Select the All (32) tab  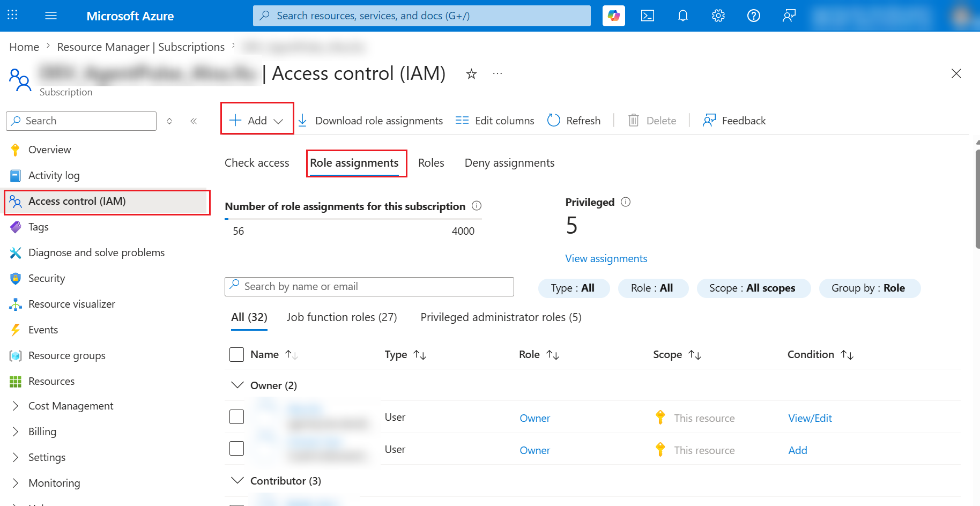tap(249, 317)
